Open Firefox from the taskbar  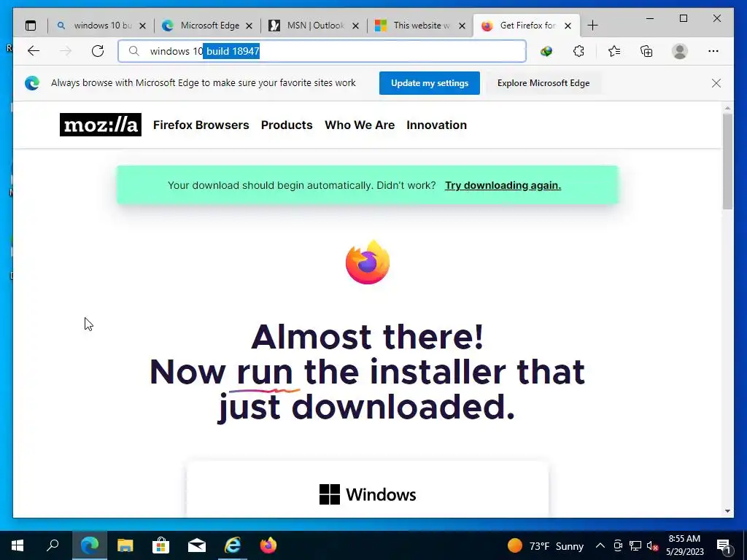tap(268, 545)
